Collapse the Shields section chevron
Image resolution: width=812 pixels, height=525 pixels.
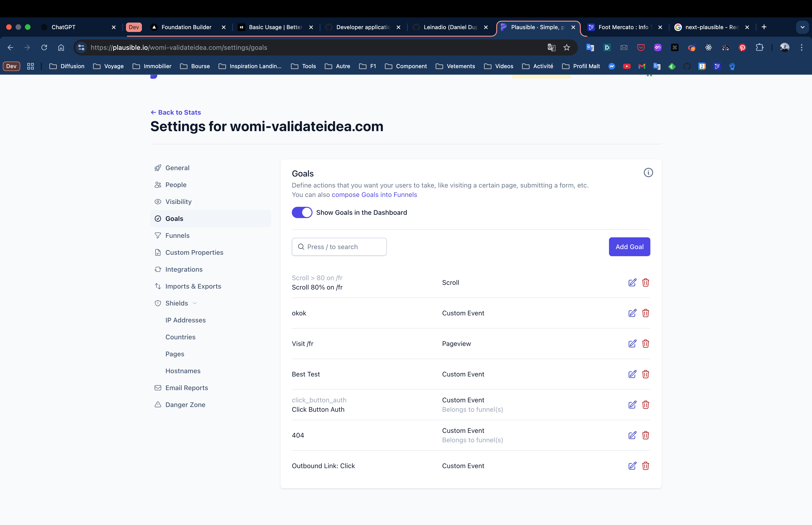tap(195, 303)
